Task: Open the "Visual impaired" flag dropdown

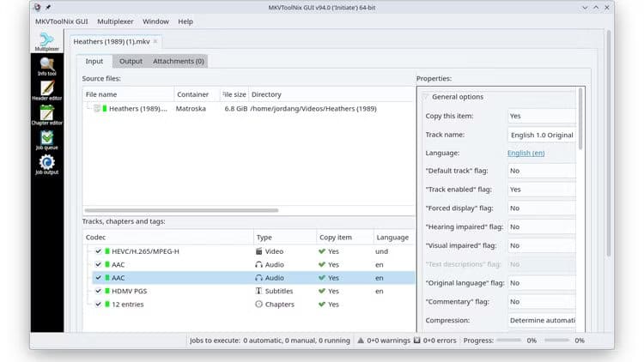Action: [542, 245]
